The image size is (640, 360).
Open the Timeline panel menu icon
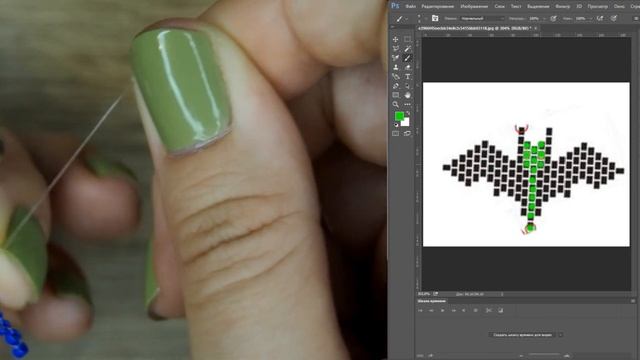[633, 301]
